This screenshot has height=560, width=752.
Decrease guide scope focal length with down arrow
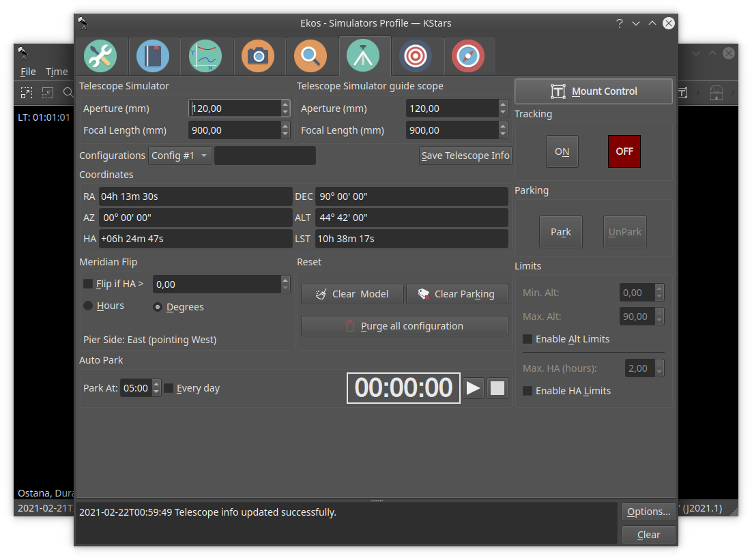503,135
